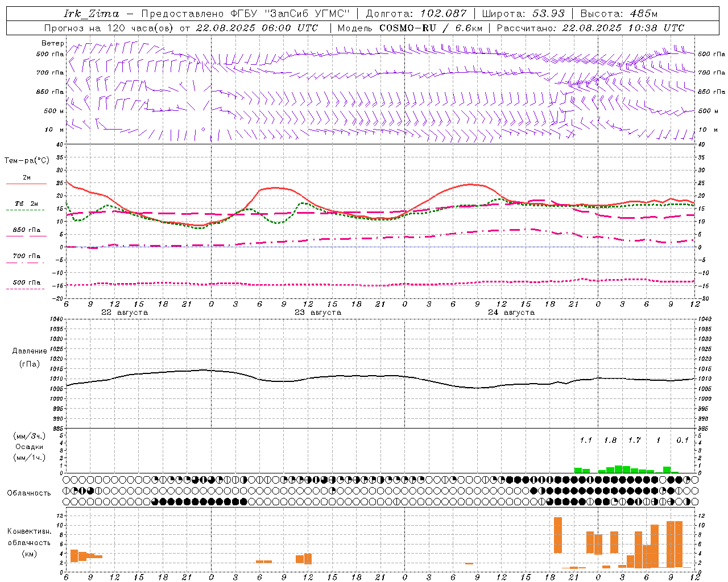Image resolution: width=728 pixels, height=582 pixels.
Task: Click the date label 23 августа
Action: pos(318,313)
